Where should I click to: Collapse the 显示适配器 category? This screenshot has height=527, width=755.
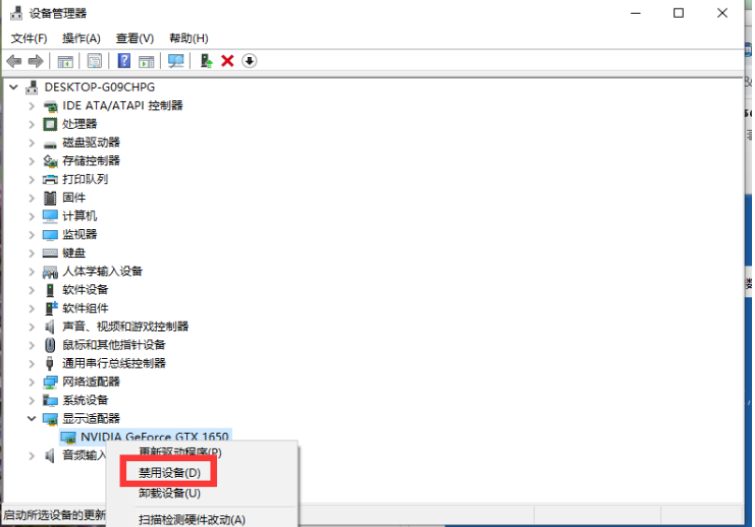[x=32, y=419]
